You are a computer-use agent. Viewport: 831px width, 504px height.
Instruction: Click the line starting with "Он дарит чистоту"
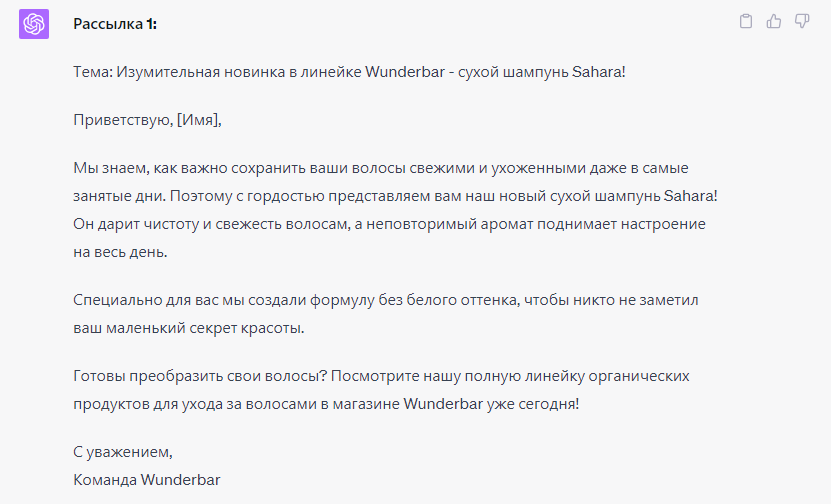(x=390, y=224)
